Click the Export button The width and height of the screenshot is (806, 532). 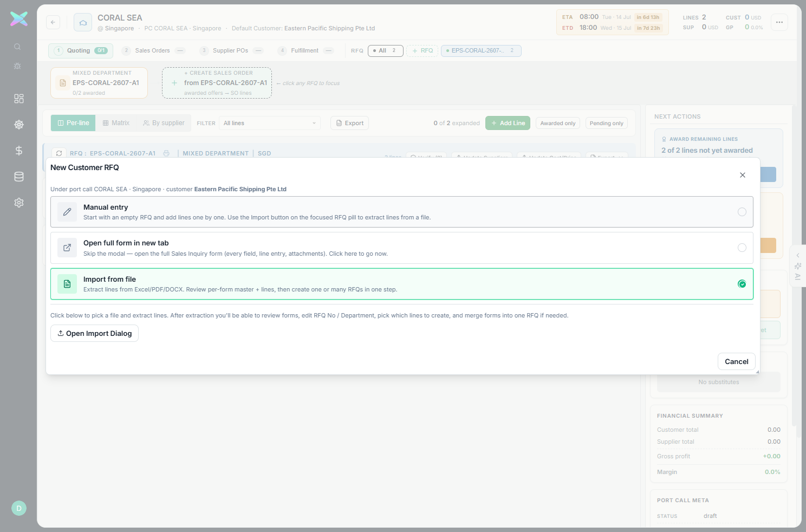[x=349, y=123]
